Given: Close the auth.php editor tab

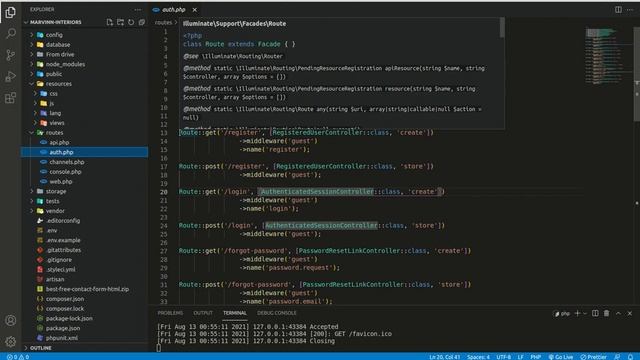Looking at the screenshot, I should click(x=195, y=9).
